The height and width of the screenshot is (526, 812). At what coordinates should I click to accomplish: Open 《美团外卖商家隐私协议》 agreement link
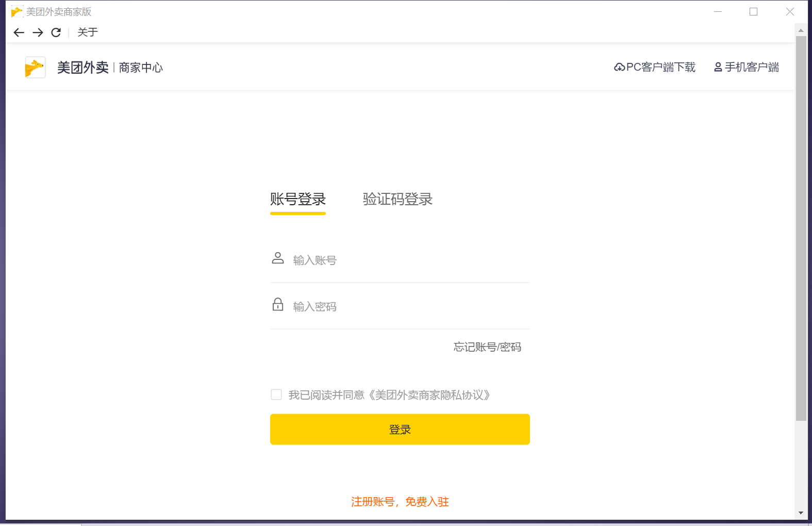[x=429, y=395]
